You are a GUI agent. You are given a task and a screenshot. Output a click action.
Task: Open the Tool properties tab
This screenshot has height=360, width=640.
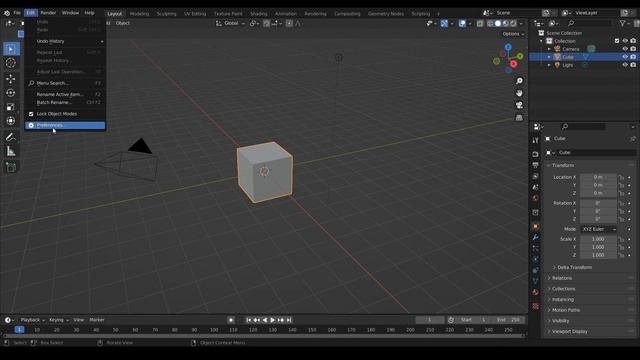(x=536, y=140)
